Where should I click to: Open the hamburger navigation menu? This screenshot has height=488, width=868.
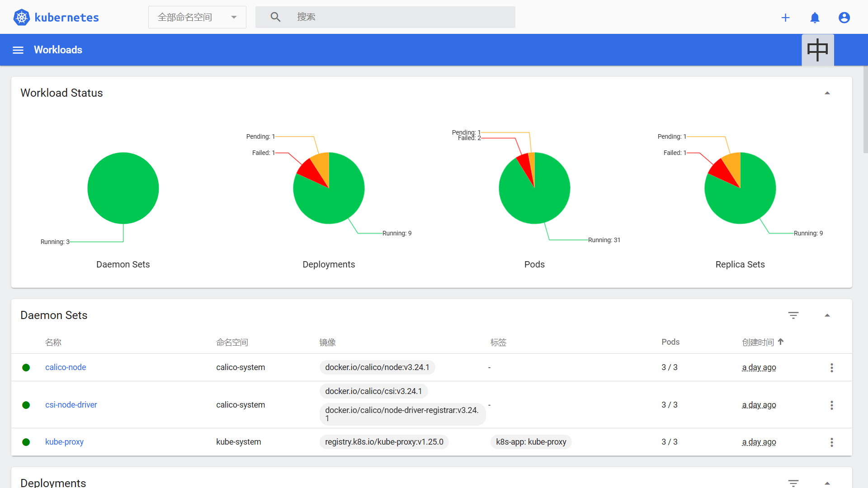coord(18,50)
